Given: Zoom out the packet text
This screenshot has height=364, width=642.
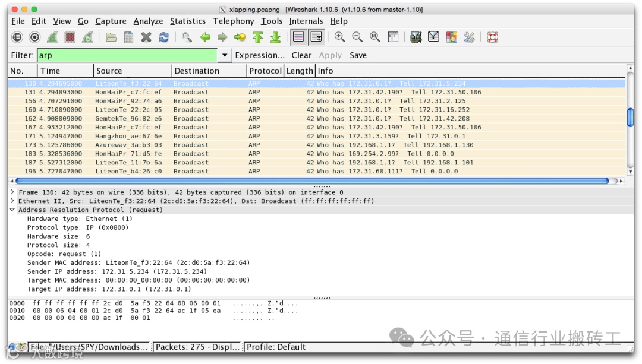Looking at the screenshot, I should point(357,37).
